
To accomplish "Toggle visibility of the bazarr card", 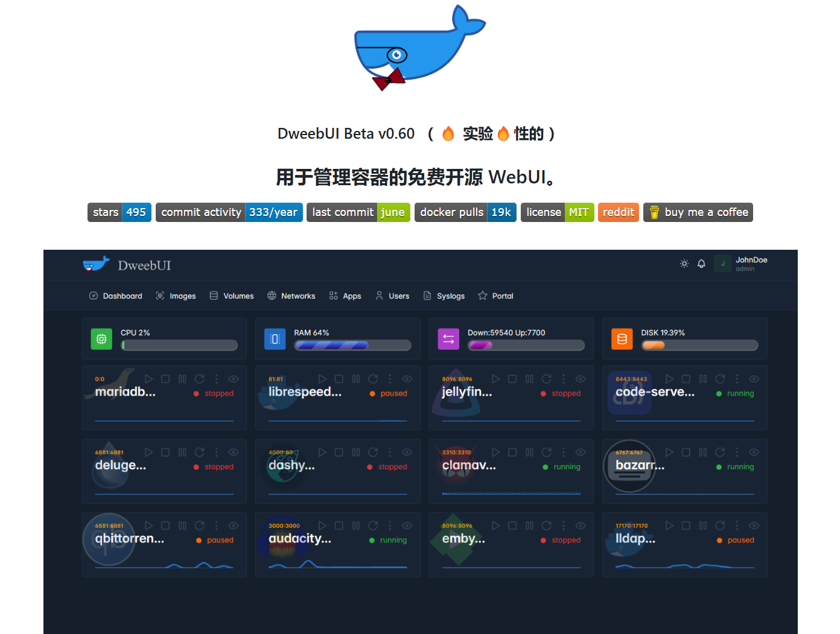I will (754, 452).
